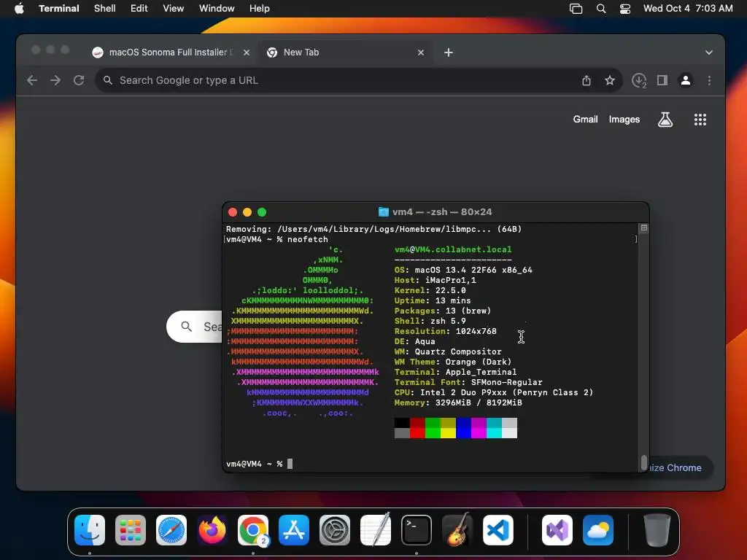Go back in Chrome
Viewport: 747px width, 560px height.
pos(32,80)
